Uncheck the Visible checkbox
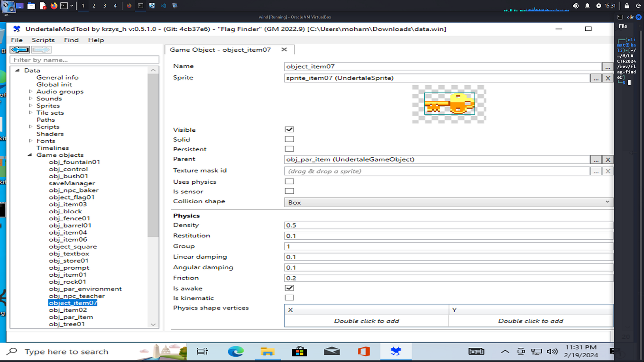The height and width of the screenshot is (362, 644). coord(289,129)
